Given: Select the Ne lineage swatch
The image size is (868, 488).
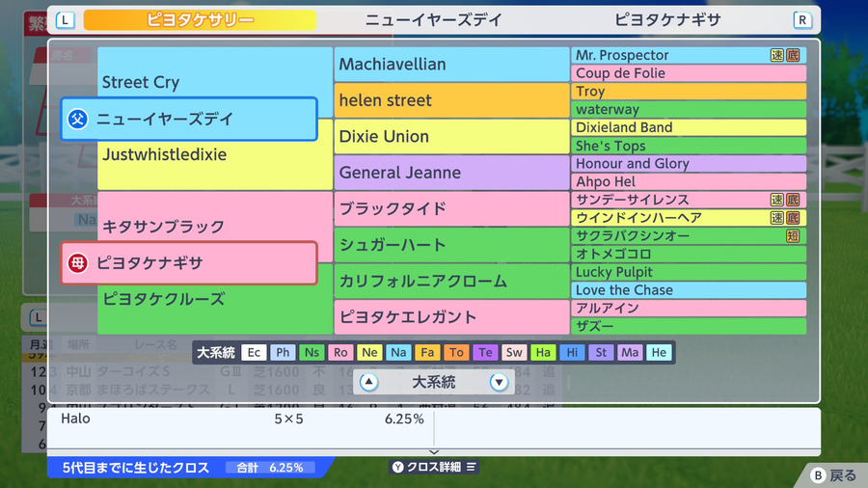Looking at the screenshot, I should [x=369, y=352].
